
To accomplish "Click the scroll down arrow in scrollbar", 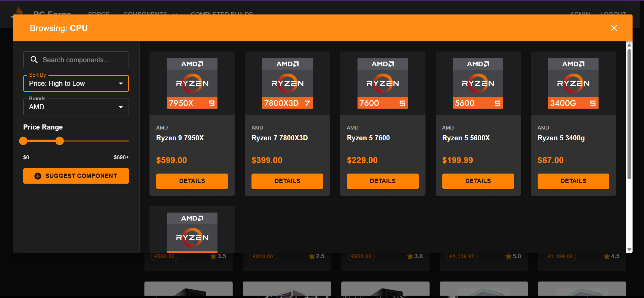I will click(629, 250).
